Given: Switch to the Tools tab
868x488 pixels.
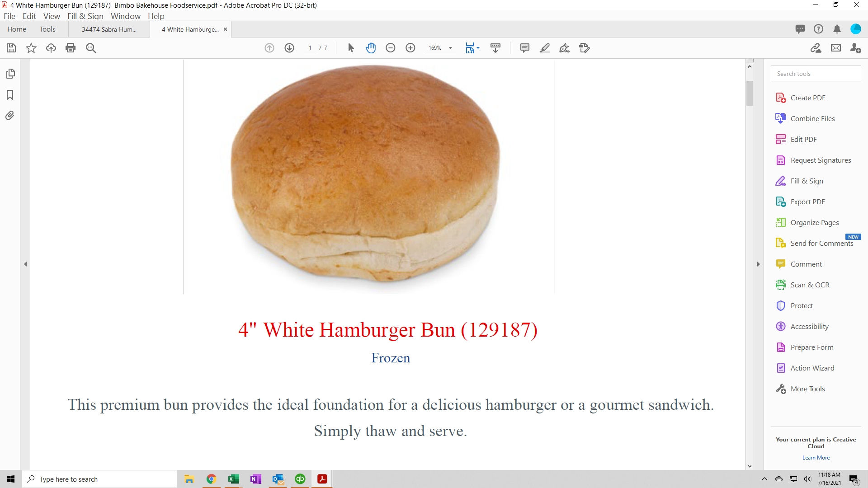Looking at the screenshot, I should (x=47, y=29).
